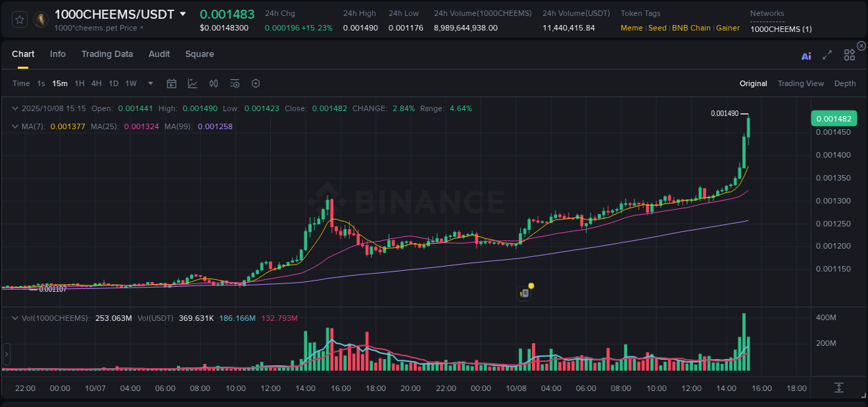The height and width of the screenshot is (407, 868).
Task: Open the chart style selector icon
Action: pos(192,83)
